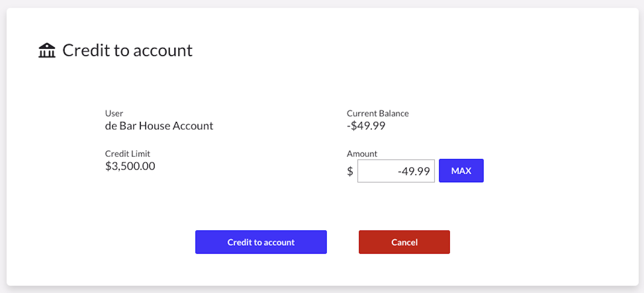Viewport: 644px width, 293px height.
Task: Focus the Amount input field
Action: (396, 171)
